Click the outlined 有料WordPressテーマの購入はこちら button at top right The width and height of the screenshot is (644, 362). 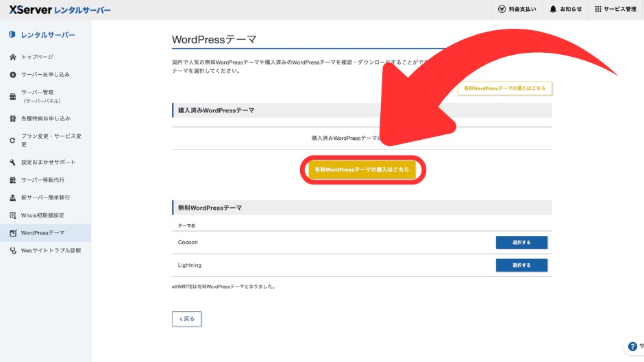point(504,88)
